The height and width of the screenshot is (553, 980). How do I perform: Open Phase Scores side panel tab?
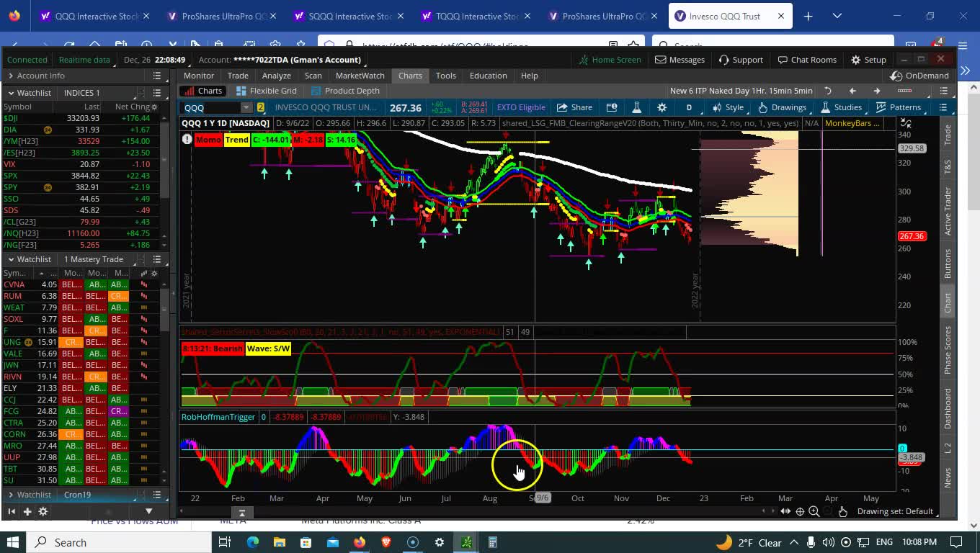click(948, 350)
